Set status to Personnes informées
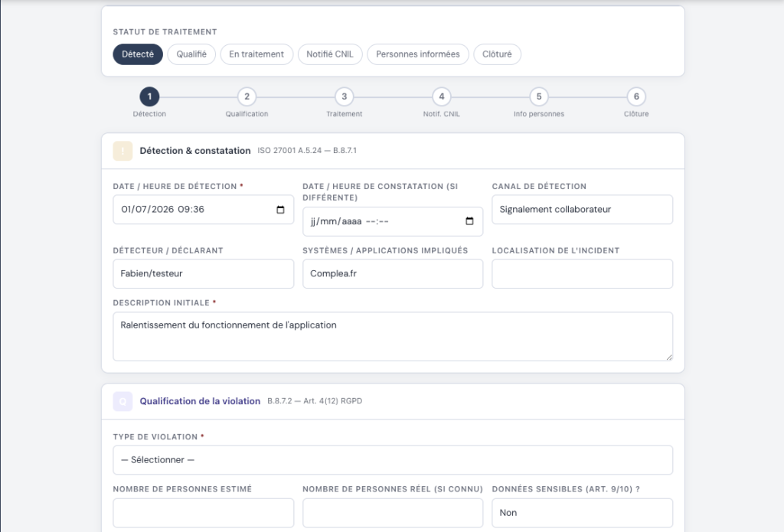The height and width of the screenshot is (532, 784). pos(418,54)
